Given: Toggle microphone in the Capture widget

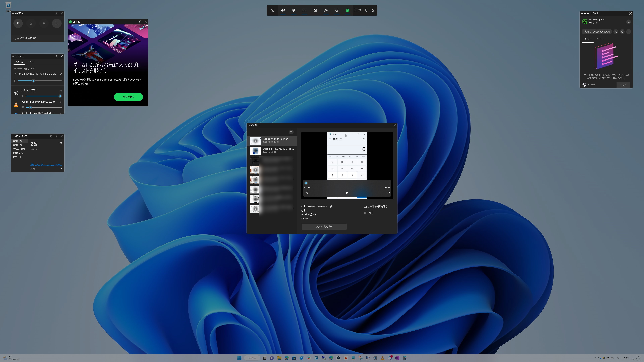Looking at the screenshot, I should click(57, 23).
